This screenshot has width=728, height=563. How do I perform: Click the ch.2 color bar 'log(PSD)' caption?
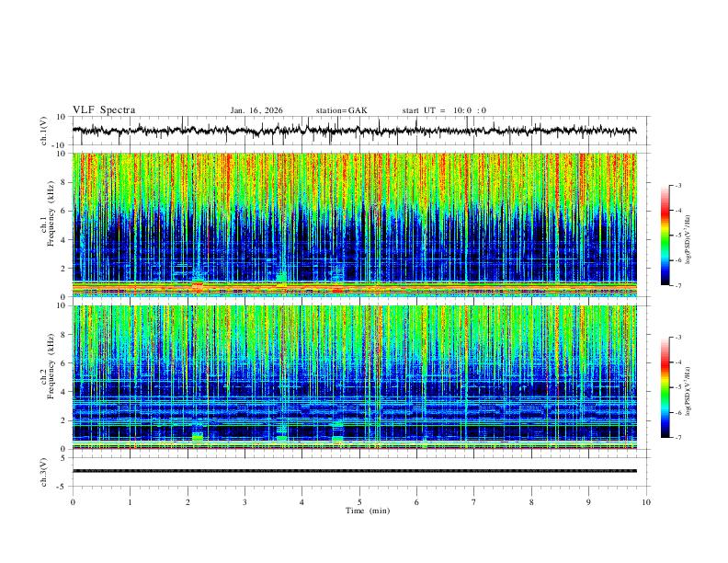tap(688, 392)
